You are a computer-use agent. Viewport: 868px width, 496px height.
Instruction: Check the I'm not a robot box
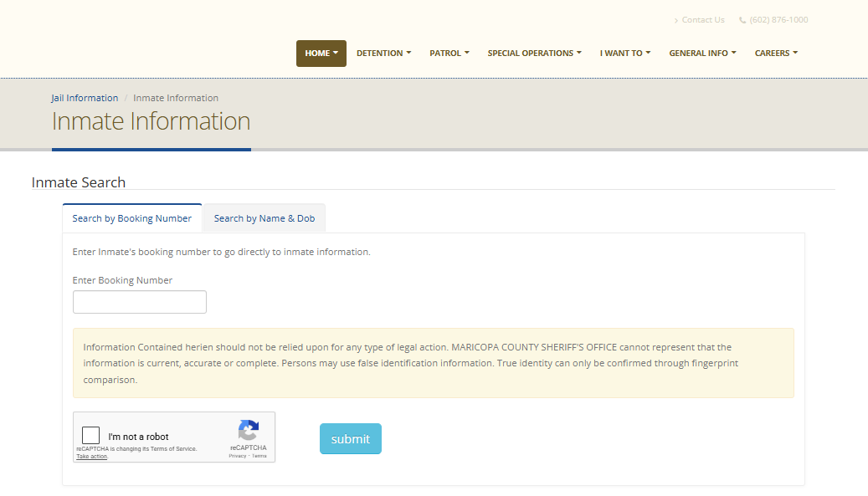pos(91,436)
